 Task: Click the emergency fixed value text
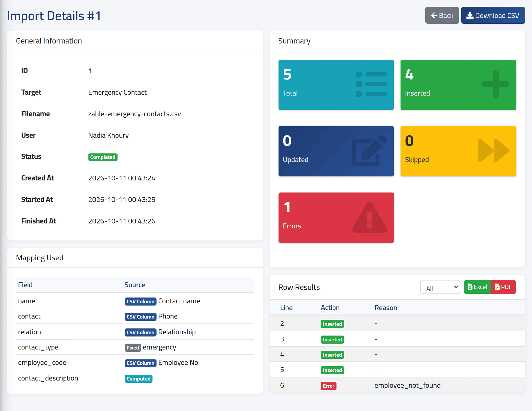(159, 347)
